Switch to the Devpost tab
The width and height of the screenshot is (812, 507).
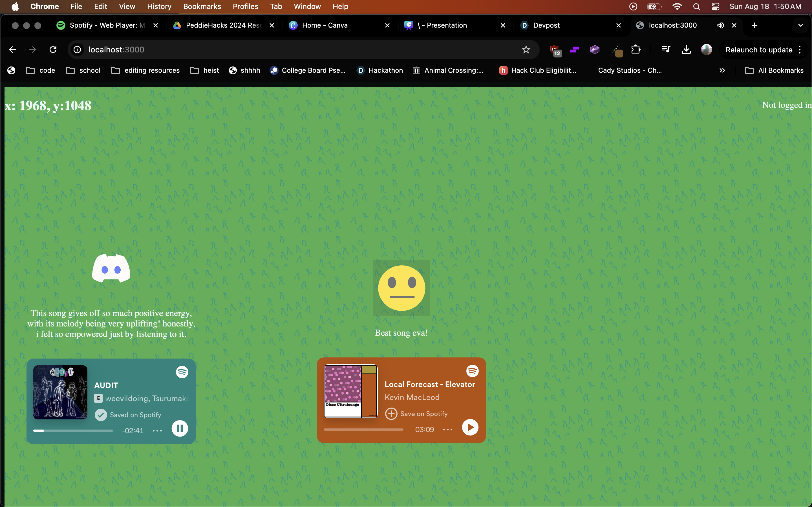pos(546,25)
